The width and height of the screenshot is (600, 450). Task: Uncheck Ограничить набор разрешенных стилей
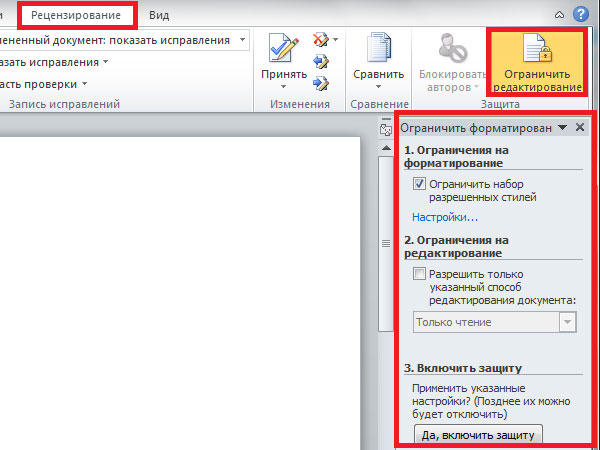(x=420, y=184)
